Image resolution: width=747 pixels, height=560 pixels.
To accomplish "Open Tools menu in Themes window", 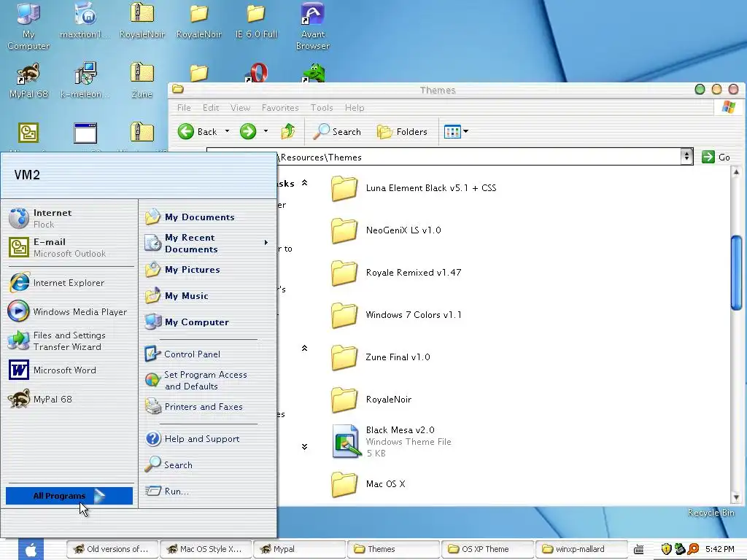I will pyautogui.click(x=322, y=108).
